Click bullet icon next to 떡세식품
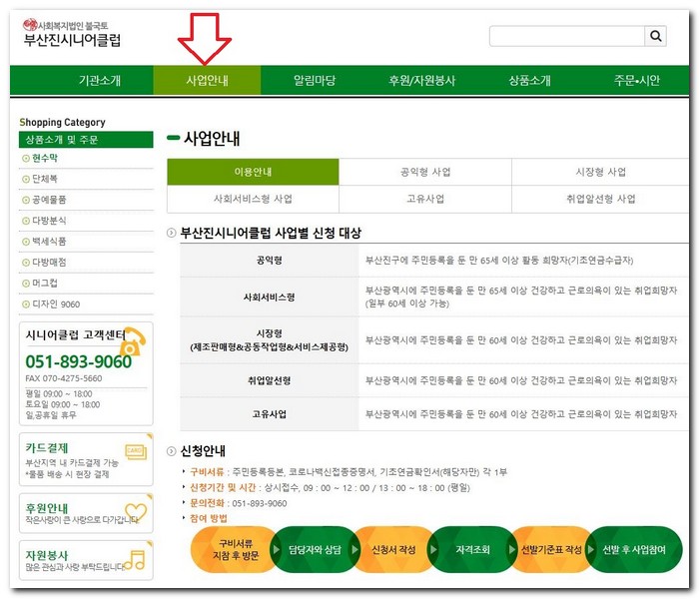This screenshot has height=599, width=700. [x=26, y=242]
